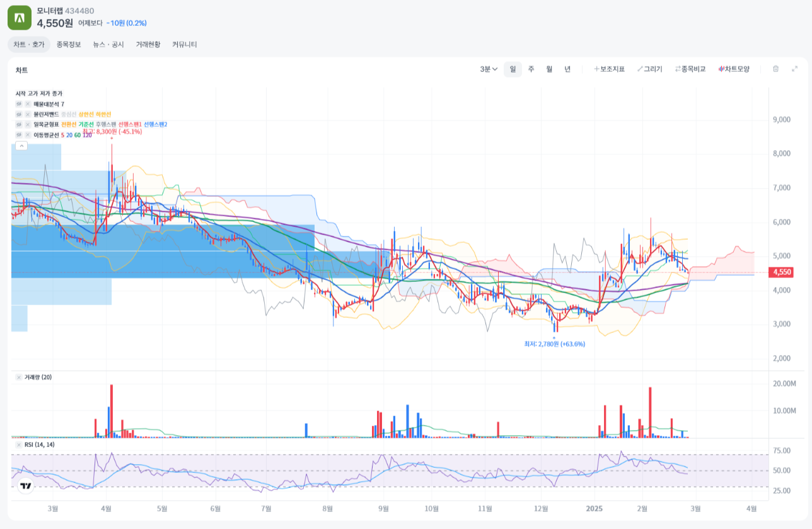Click the 기준선 Ichimoku label
This screenshot has height=529, width=812.
tap(86, 124)
